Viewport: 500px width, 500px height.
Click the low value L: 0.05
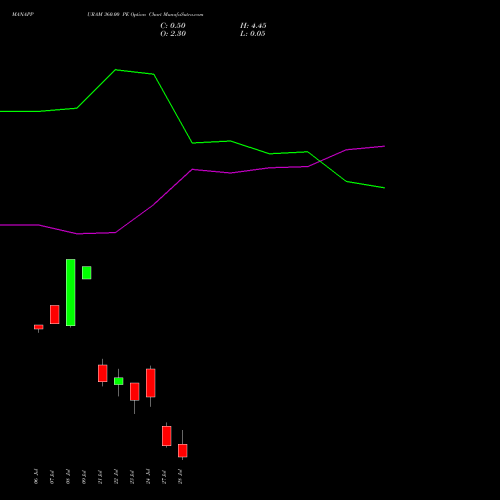(x=253, y=34)
